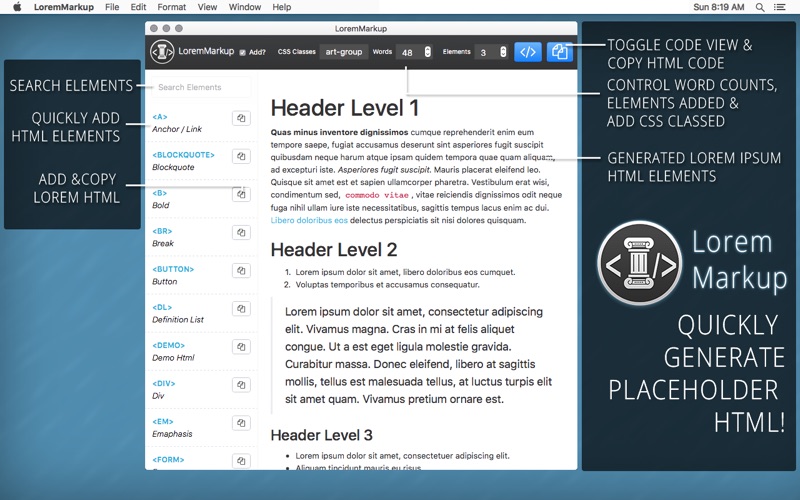Image resolution: width=800 pixels, height=500 pixels.
Task: Copy the Definition List element
Action: pyautogui.click(x=241, y=309)
